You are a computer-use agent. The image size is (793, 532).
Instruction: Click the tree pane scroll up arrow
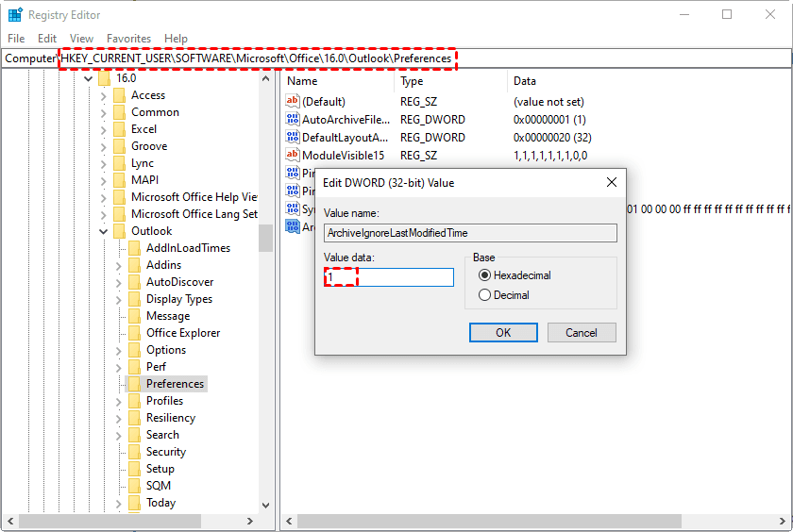[266, 78]
